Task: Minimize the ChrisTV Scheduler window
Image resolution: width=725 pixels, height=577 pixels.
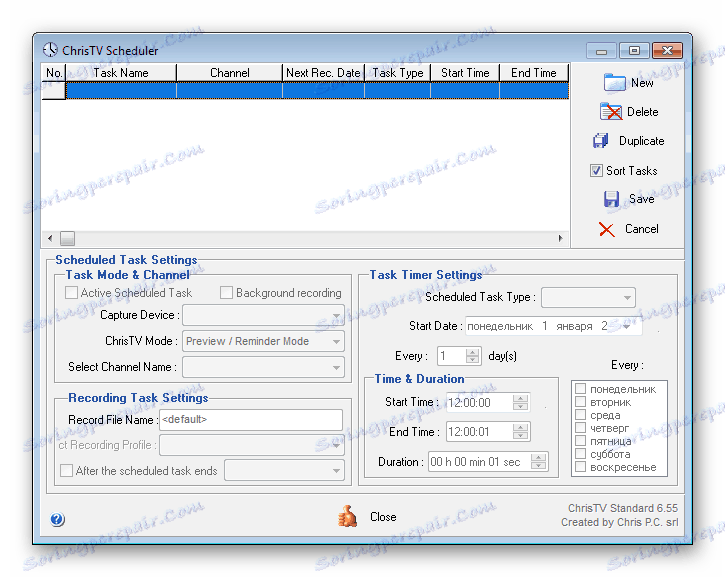Action: point(601,51)
